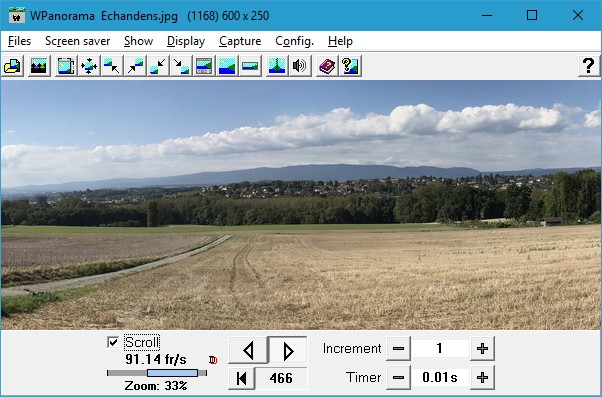Click the Timer value field showing 0.01s
The height and width of the screenshot is (397, 602).
pyautogui.click(x=440, y=377)
